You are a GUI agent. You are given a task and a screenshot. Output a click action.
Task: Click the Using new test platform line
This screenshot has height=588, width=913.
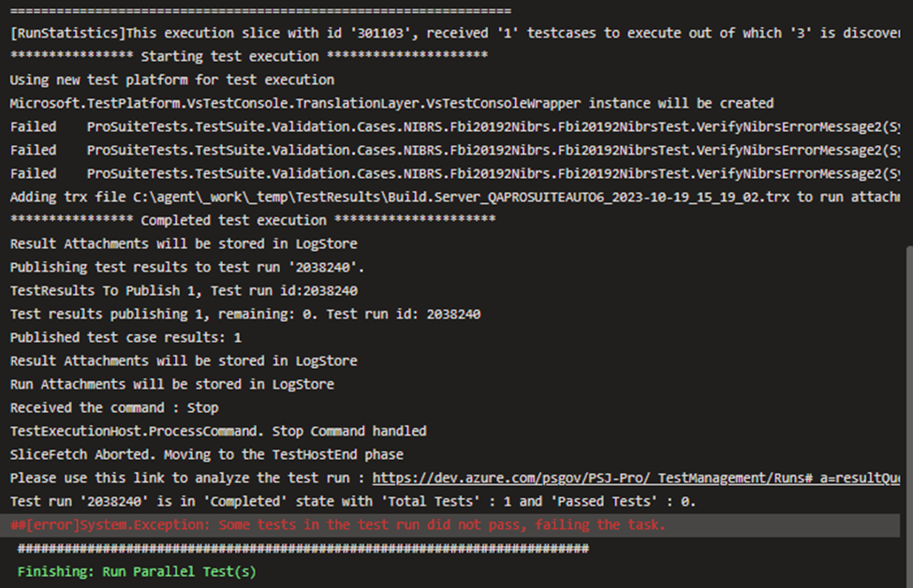172,80
